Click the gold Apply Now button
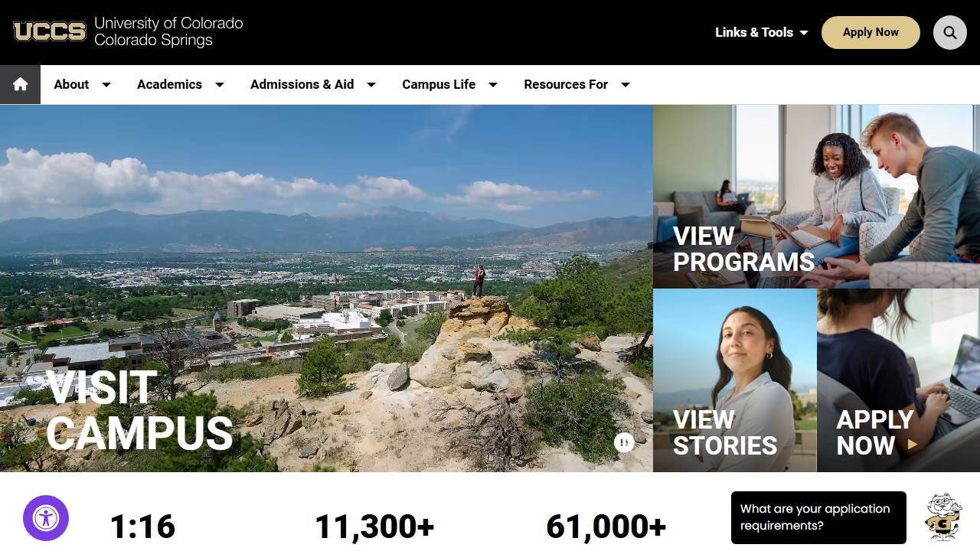Image resolution: width=980 pixels, height=551 pixels. (x=871, y=32)
